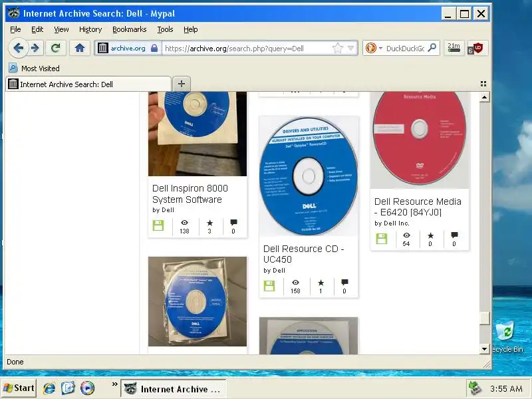Open the Help menu
Viewport: 532px width, 399px height.
[x=191, y=29]
